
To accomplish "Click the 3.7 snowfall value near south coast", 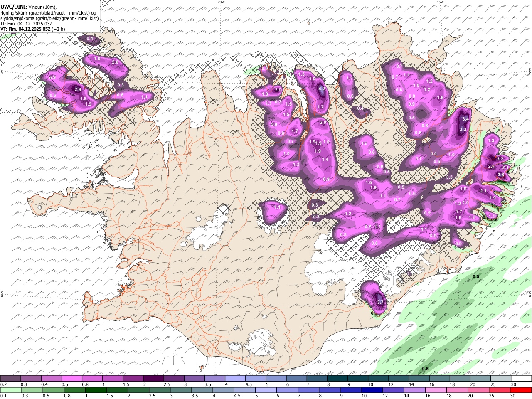I will [x=380, y=302].
